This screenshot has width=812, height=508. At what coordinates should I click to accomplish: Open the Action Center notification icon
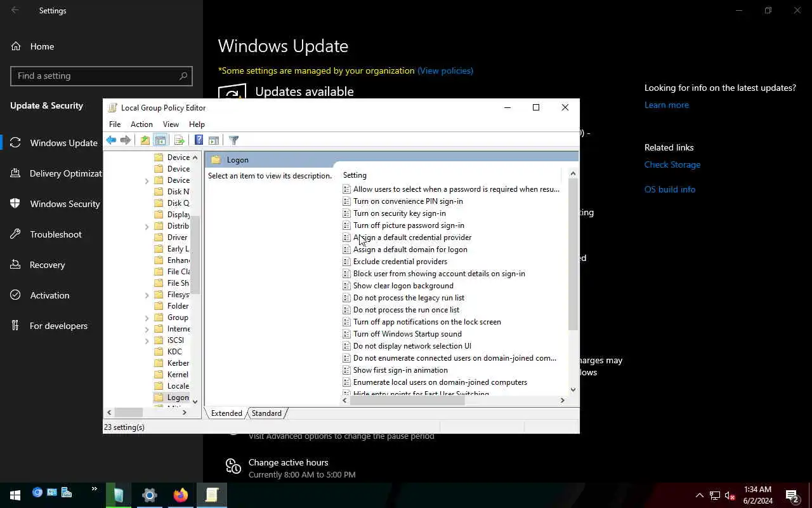(792, 495)
